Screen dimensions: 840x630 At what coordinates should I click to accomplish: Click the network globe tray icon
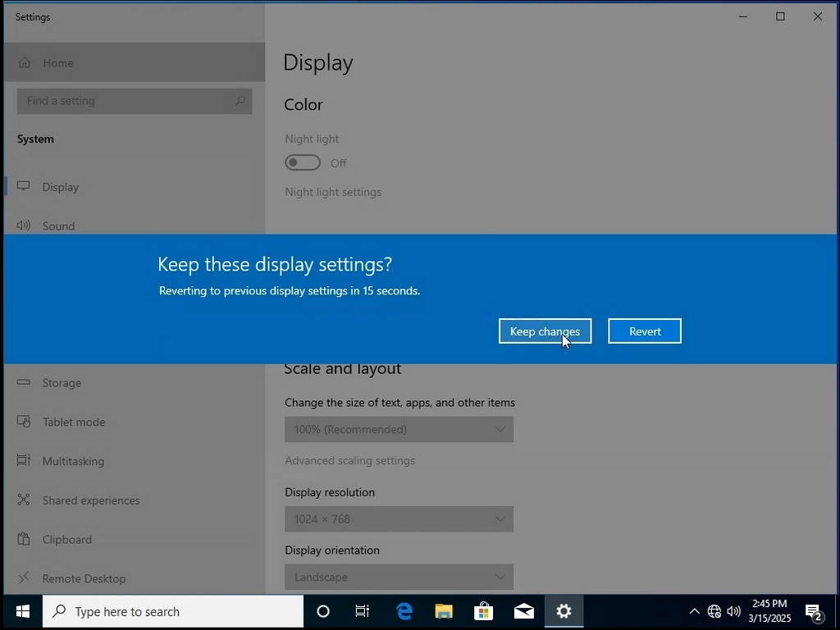point(714,611)
